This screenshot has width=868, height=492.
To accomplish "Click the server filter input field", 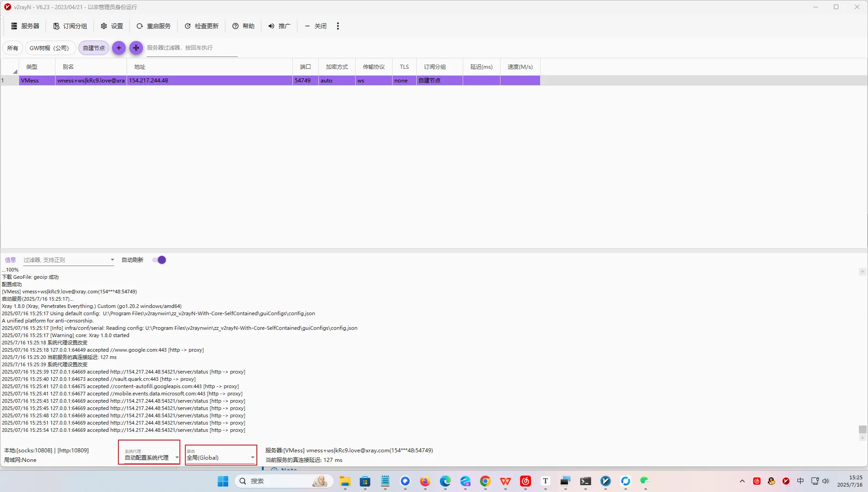I will coord(191,48).
